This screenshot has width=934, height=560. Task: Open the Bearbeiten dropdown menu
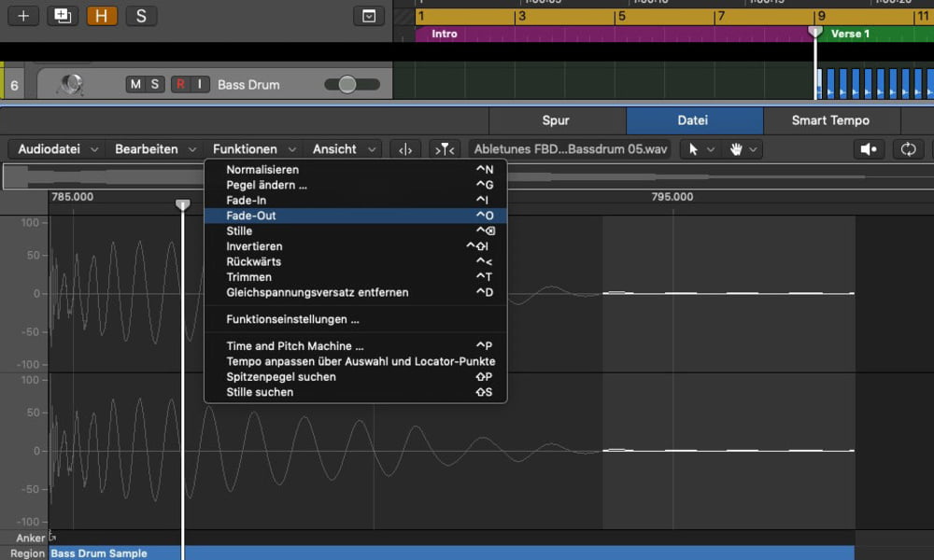pyautogui.click(x=155, y=149)
